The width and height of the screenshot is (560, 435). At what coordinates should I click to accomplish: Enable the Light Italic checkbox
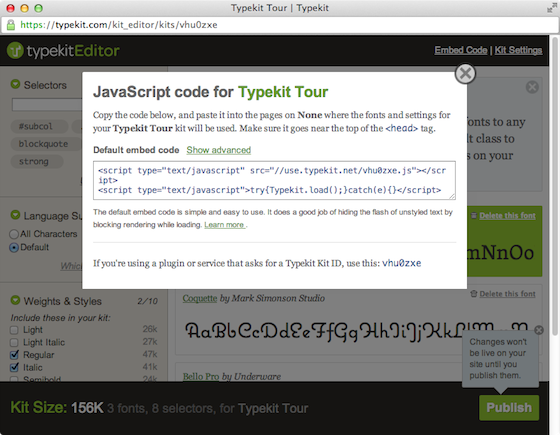tap(14, 342)
